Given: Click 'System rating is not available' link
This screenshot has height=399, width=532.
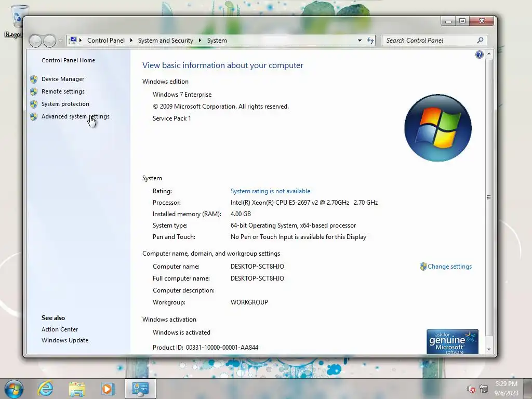Looking at the screenshot, I should (270, 191).
